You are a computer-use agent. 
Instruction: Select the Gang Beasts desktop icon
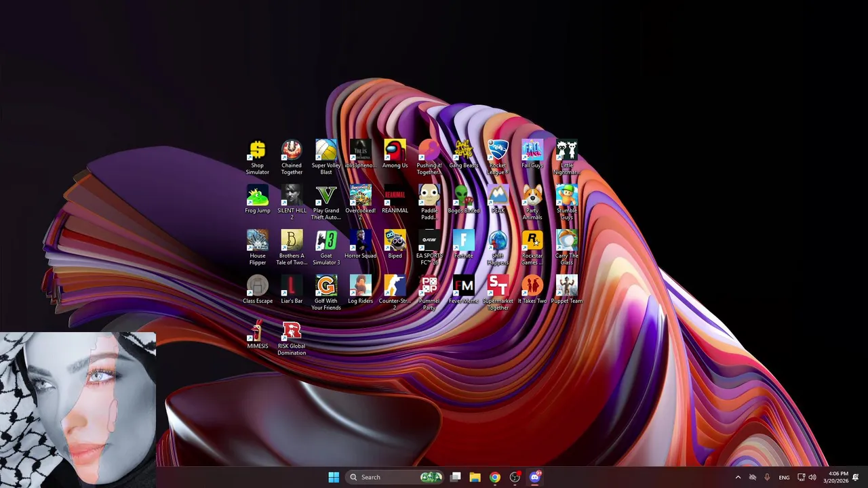click(x=463, y=155)
